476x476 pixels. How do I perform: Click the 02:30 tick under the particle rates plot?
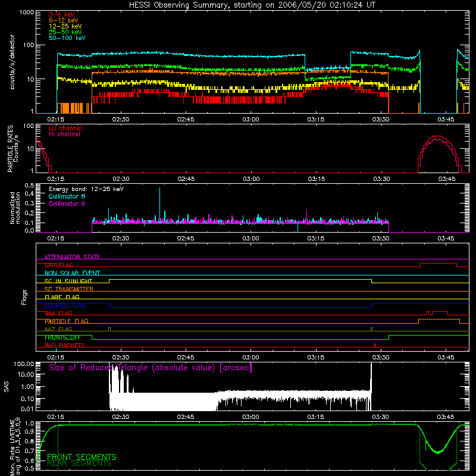(x=121, y=179)
